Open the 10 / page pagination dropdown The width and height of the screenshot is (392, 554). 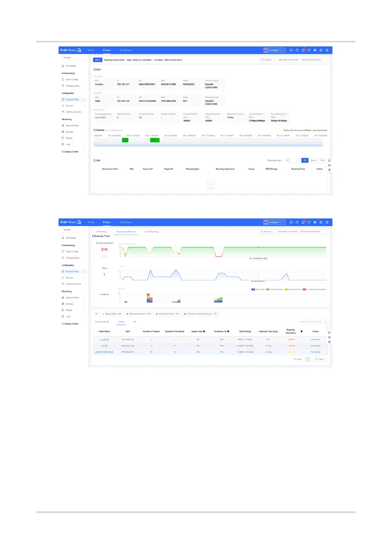pyautogui.click(x=320, y=359)
